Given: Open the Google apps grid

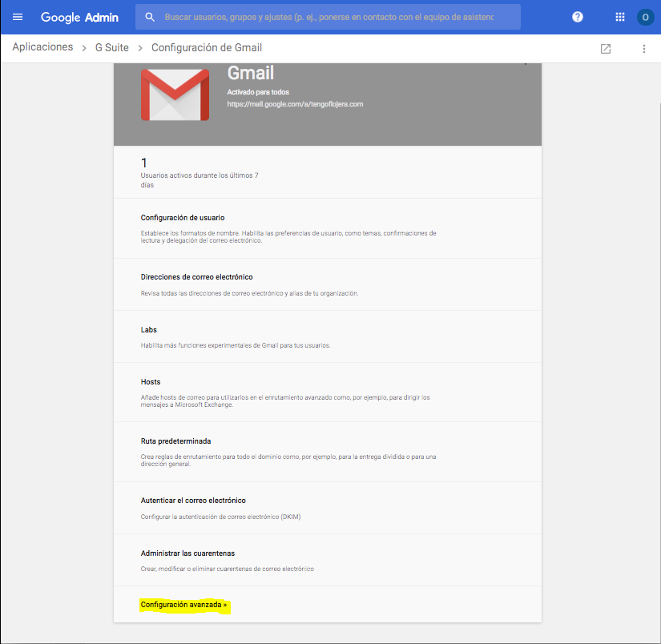Looking at the screenshot, I should point(619,17).
